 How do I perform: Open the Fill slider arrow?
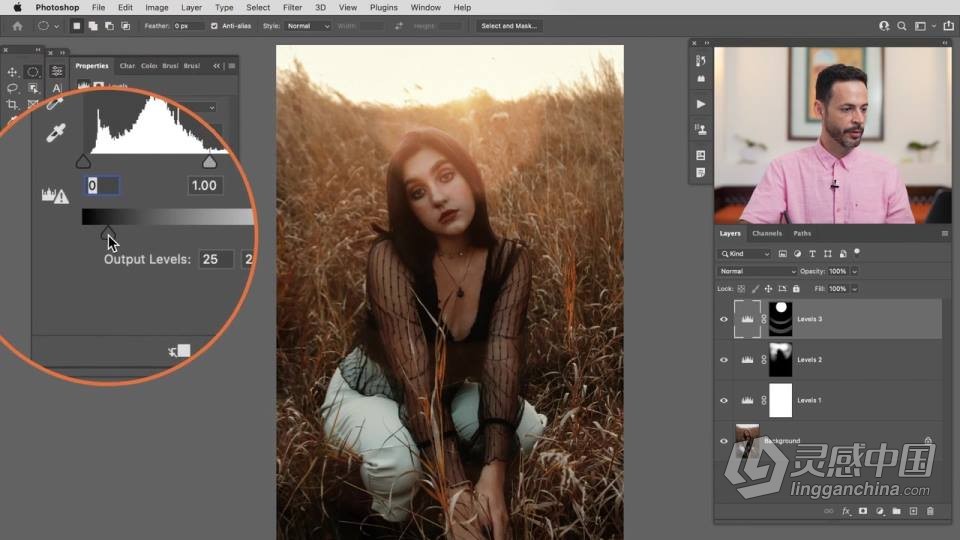(855, 289)
